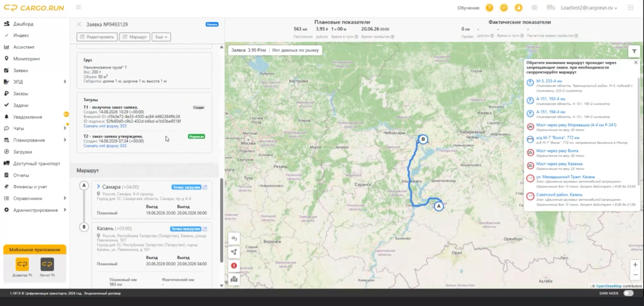
Task: Select А-151, 194-й км restriction
Action: pyautogui.click(x=550, y=112)
